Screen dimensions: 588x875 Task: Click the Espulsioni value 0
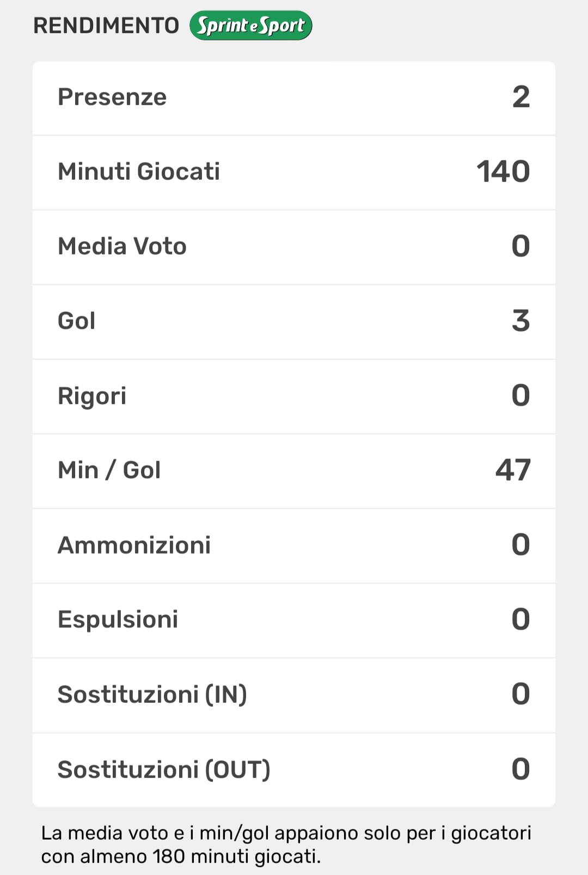point(520,619)
